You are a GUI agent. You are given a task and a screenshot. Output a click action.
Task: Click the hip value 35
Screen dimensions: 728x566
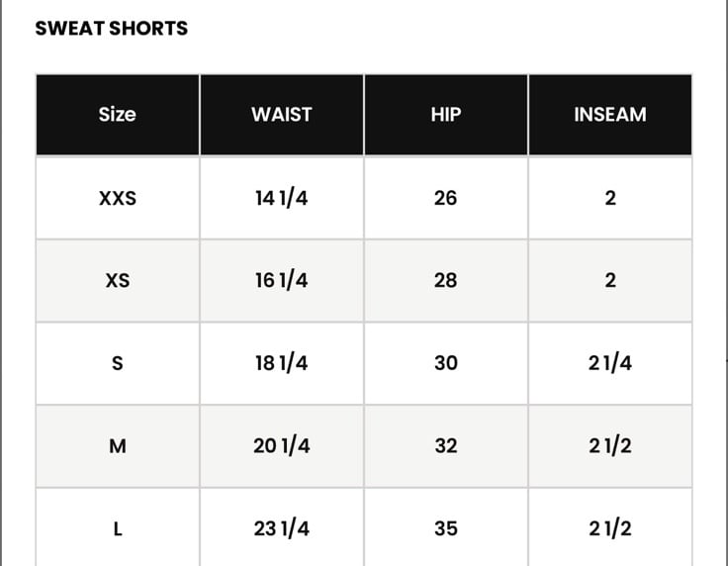[x=446, y=528]
